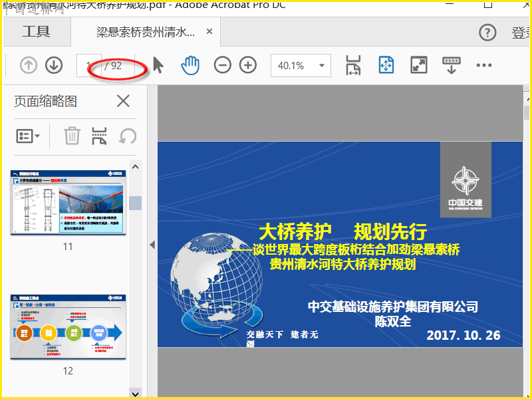Collapse the left navigation pane arrow

point(152,245)
